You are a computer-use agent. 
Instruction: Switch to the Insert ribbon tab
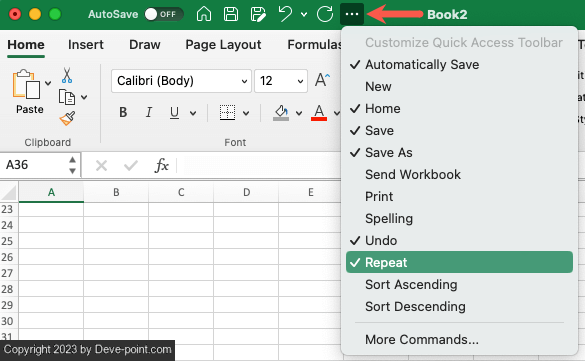pyautogui.click(x=86, y=45)
